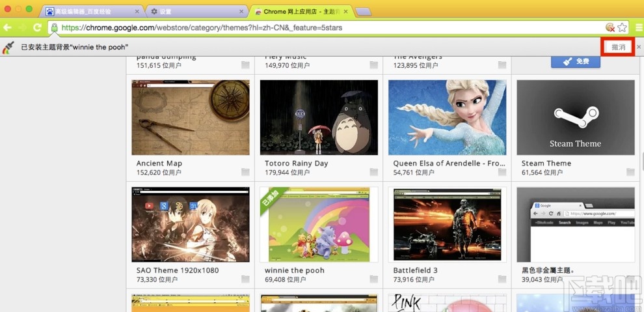Viewport: 644px width, 312px height.
Task: Open a new tab
Action: 363,12
